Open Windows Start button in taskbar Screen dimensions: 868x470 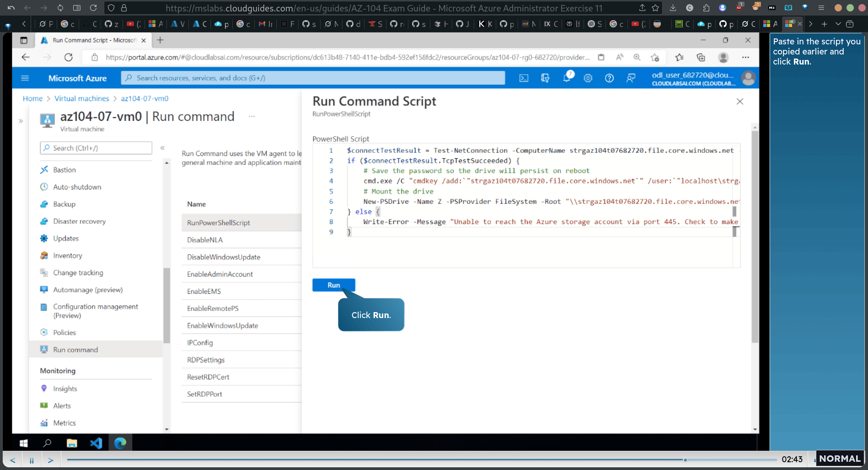24,443
